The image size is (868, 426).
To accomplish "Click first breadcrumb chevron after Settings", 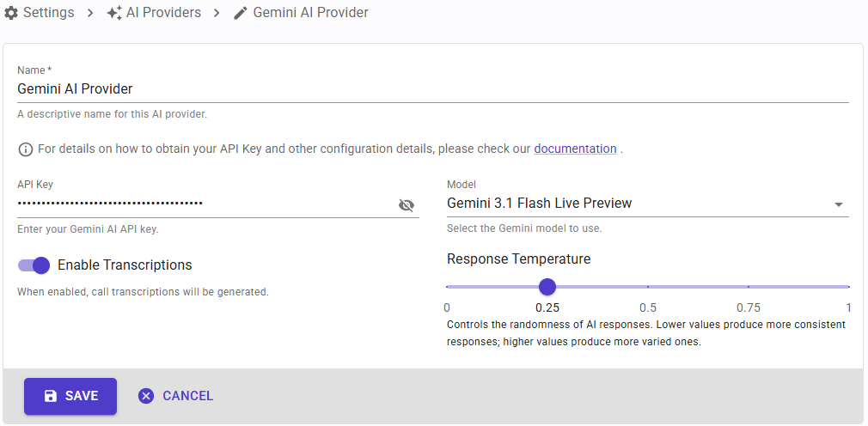I will point(90,13).
